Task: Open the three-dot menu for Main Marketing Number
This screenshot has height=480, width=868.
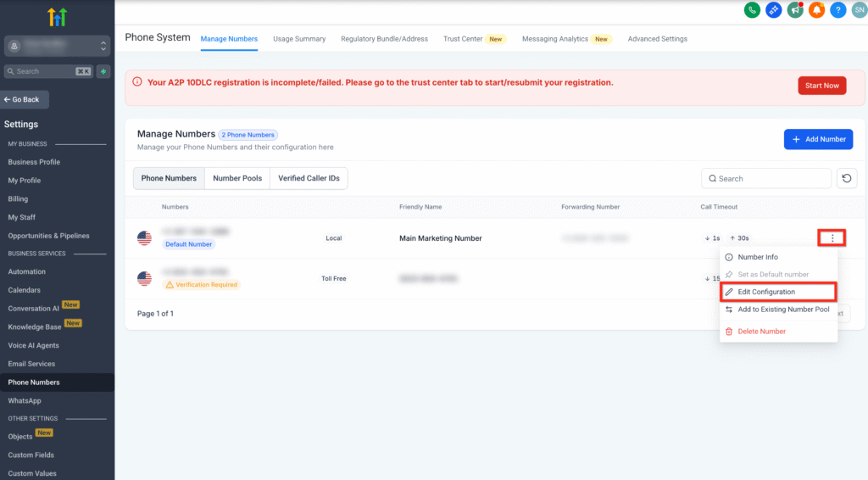Action: 832,238
